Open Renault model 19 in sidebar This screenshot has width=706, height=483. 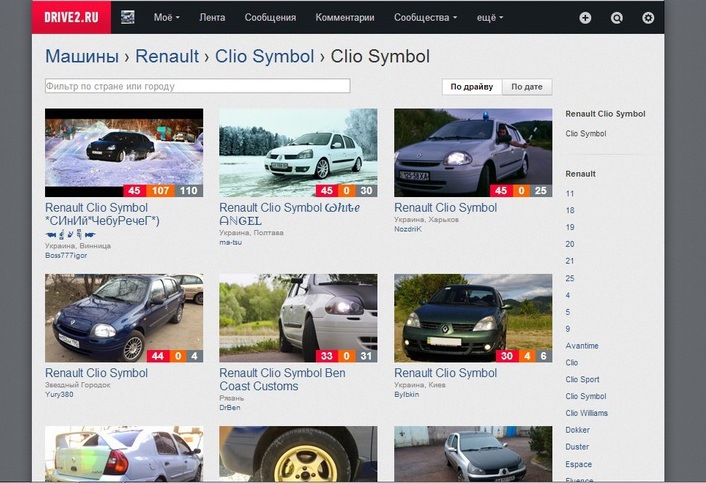click(x=570, y=227)
